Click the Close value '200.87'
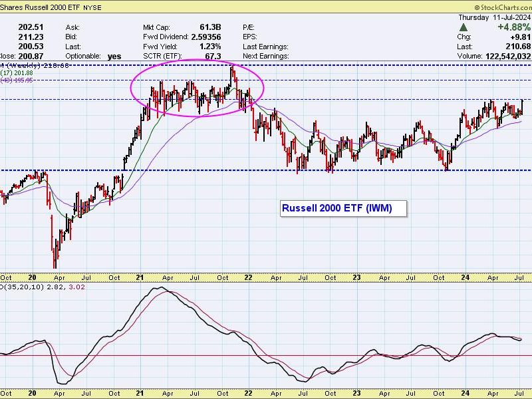 pyautogui.click(x=31, y=57)
